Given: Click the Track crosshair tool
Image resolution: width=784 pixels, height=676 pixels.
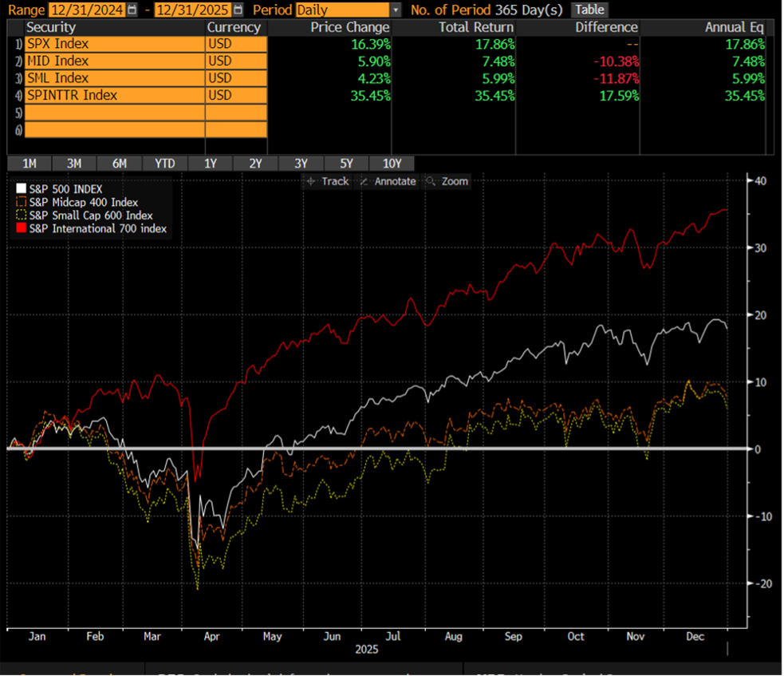Looking at the screenshot, I should click(x=328, y=182).
